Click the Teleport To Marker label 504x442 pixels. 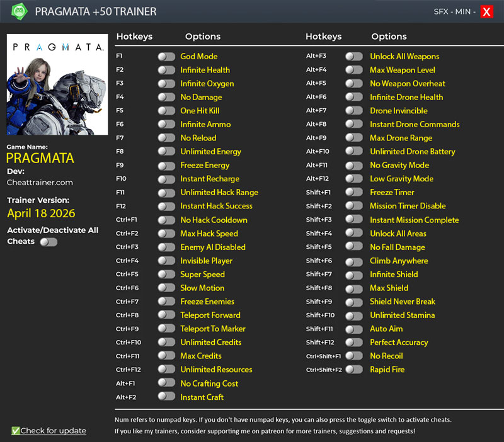213,329
